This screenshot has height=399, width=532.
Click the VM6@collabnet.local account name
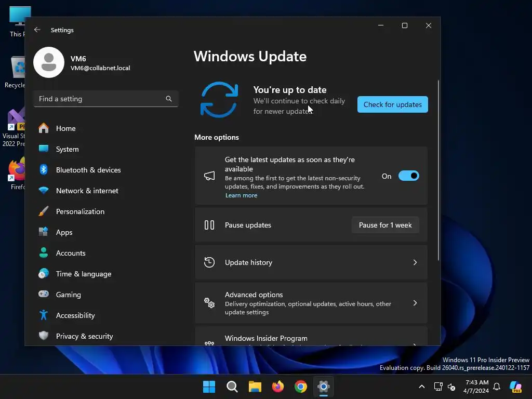(100, 68)
